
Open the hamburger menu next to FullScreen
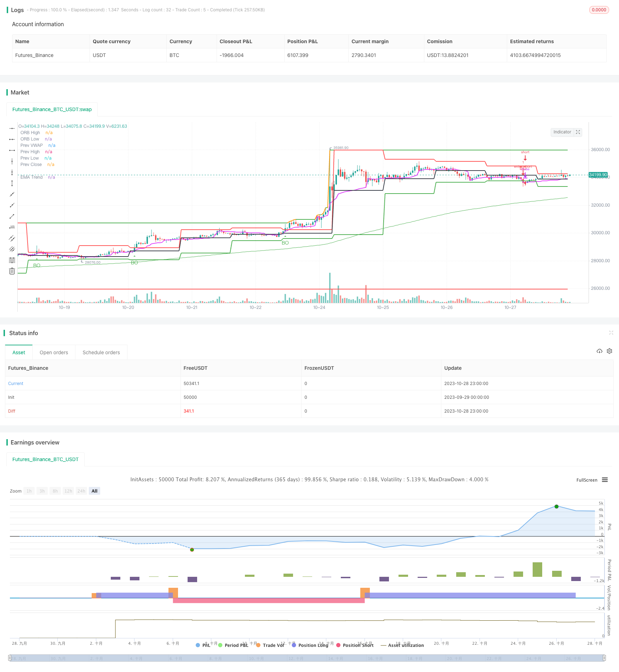coord(605,480)
